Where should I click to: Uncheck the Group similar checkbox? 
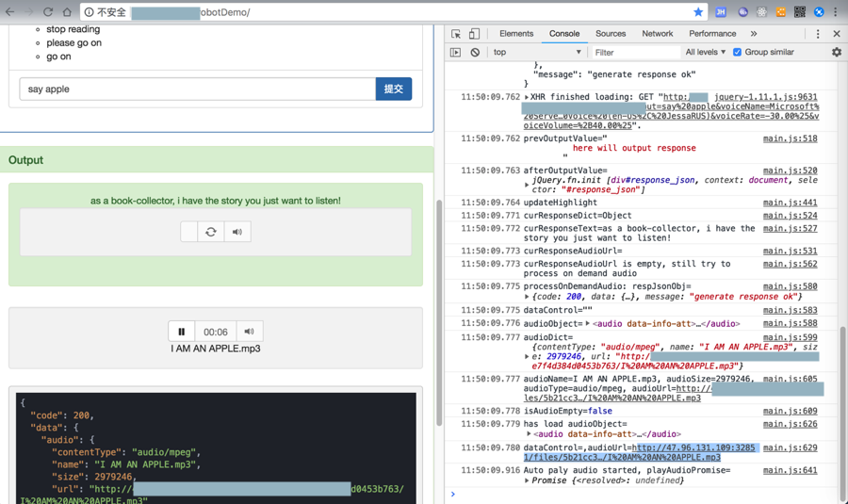tap(738, 53)
